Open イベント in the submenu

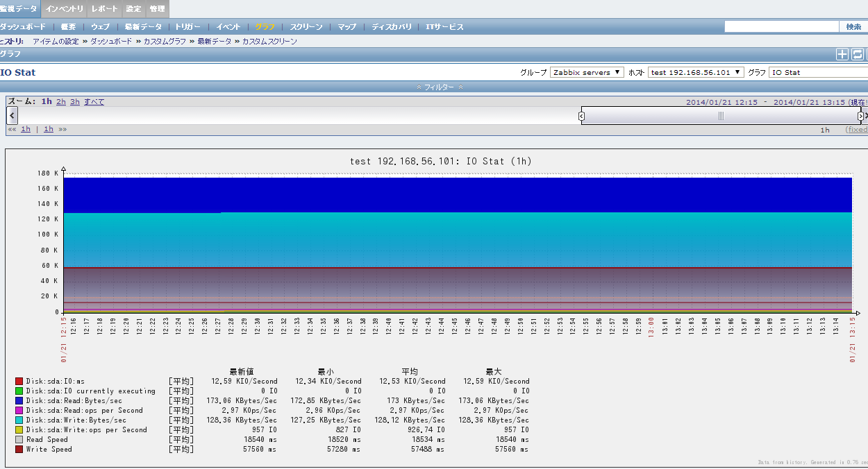228,26
